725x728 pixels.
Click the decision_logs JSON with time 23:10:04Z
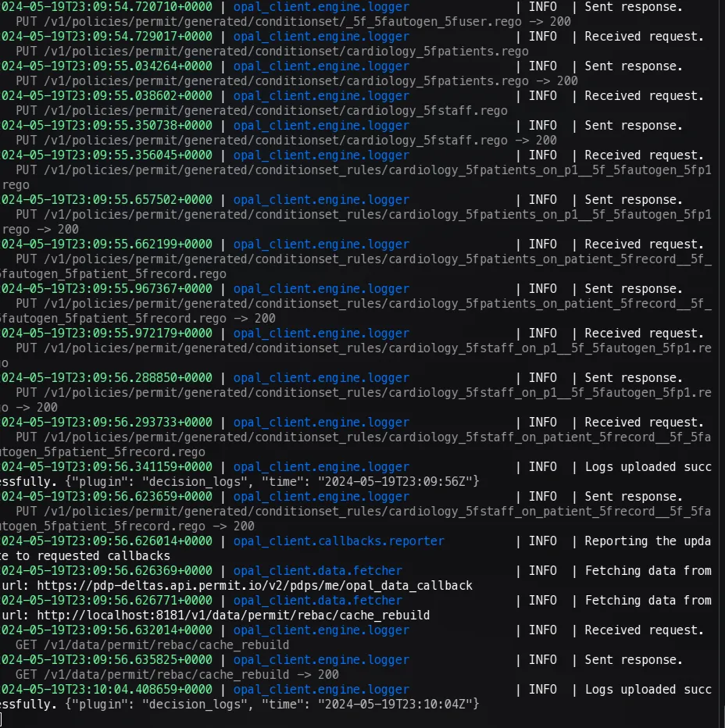click(266, 704)
